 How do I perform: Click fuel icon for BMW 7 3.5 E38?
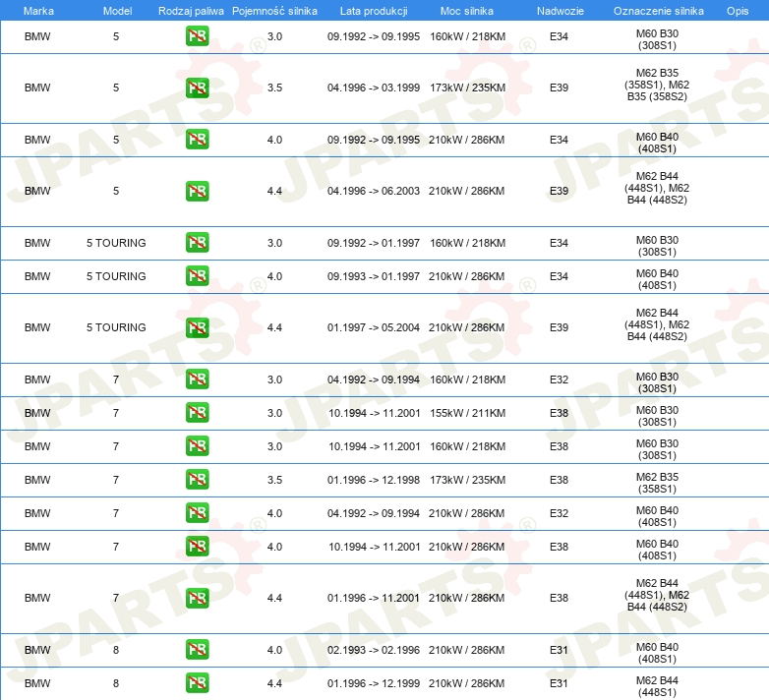click(197, 480)
